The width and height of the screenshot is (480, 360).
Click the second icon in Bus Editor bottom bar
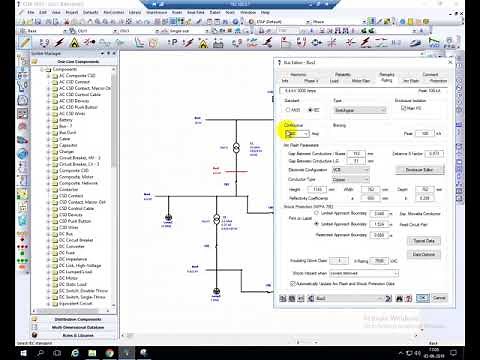292,298
